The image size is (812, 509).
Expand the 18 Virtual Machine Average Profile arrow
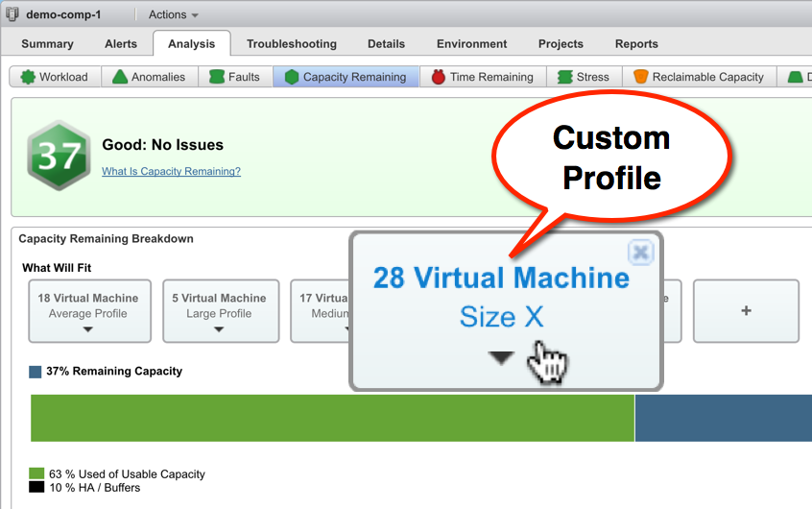[88, 329]
